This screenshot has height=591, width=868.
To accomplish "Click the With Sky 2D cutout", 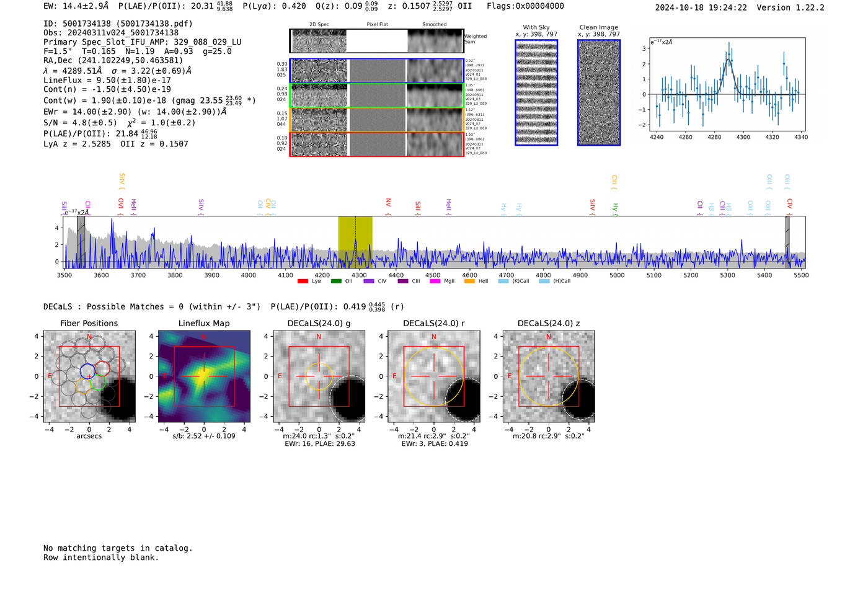I will pos(536,92).
